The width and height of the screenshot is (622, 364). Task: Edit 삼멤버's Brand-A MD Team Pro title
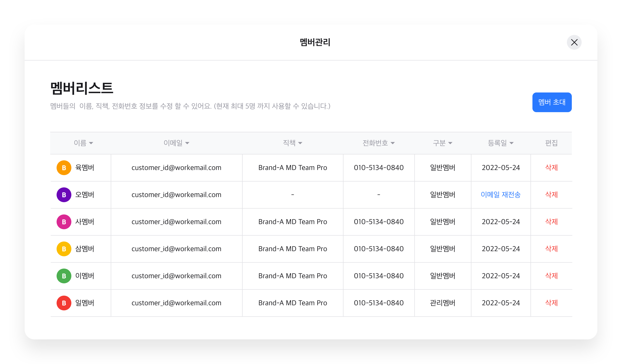[293, 248]
